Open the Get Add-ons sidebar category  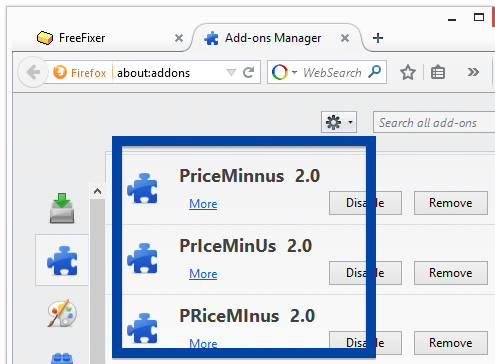(x=62, y=208)
